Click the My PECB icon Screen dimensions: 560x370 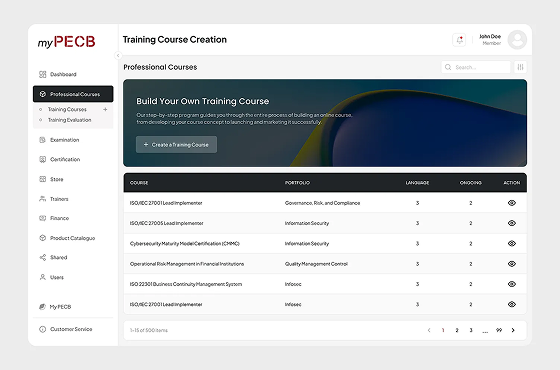point(42,306)
